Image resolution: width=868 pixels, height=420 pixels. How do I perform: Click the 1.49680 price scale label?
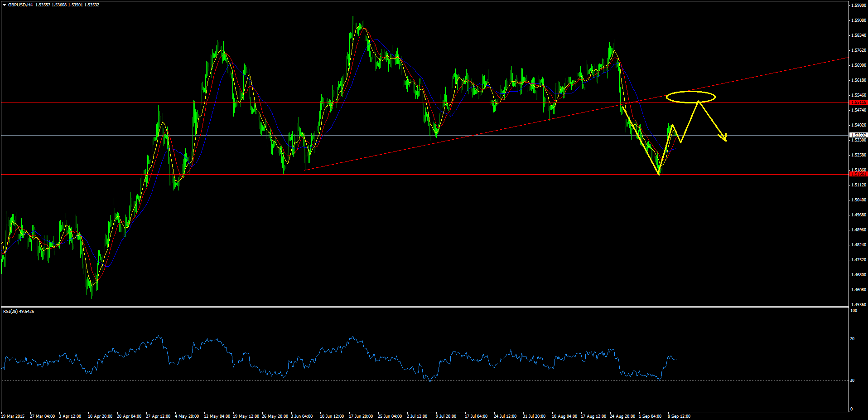click(x=859, y=215)
